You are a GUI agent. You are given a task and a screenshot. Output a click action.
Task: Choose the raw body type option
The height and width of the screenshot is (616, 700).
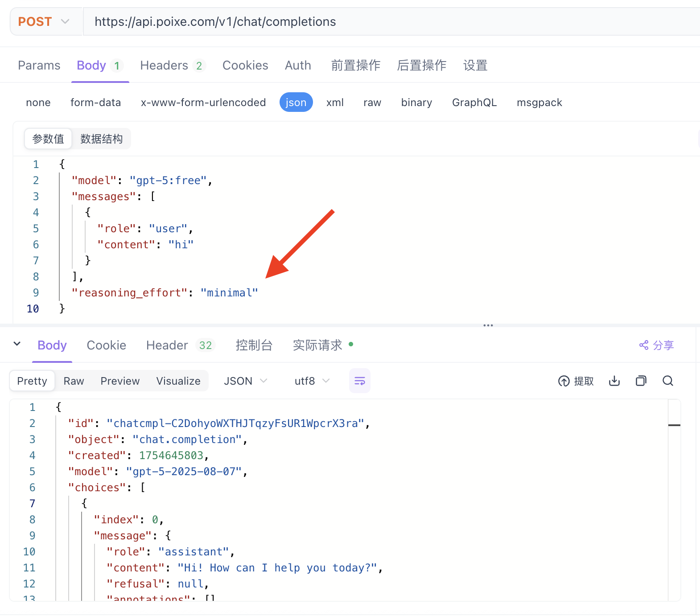pyautogui.click(x=372, y=103)
